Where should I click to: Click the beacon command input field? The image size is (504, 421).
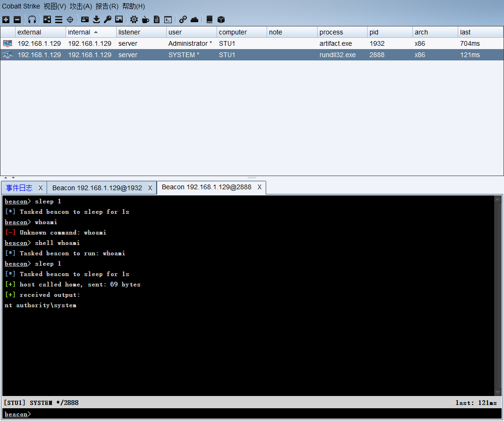pyautogui.click(x=252, y=414)
